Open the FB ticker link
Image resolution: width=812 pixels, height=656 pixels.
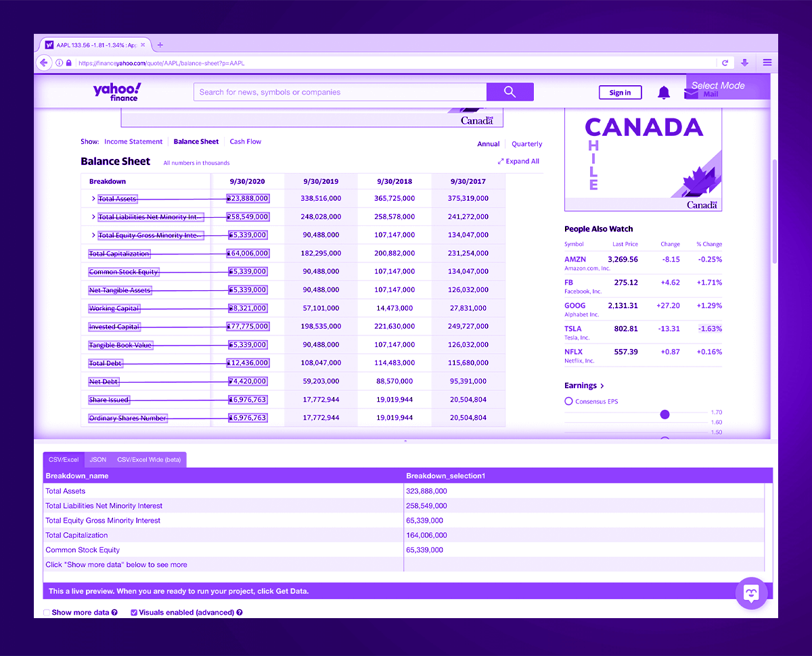tap(569, 283)
